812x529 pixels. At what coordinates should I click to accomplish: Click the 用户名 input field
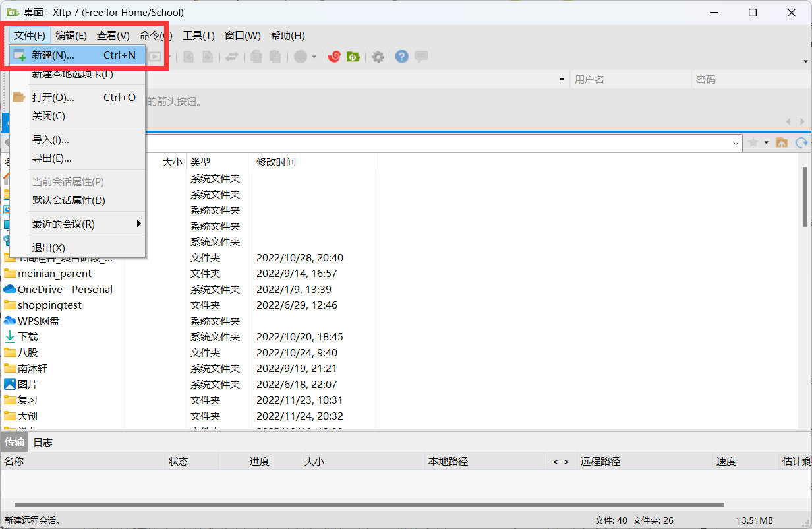point(630,80)
